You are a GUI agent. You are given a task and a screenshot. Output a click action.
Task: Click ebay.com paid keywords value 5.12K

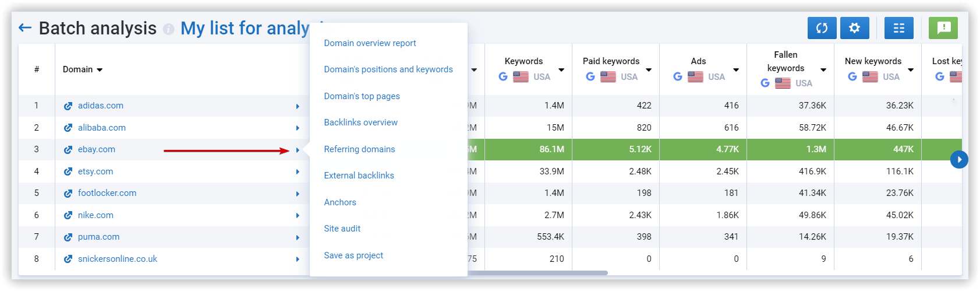tap(640, 149)
